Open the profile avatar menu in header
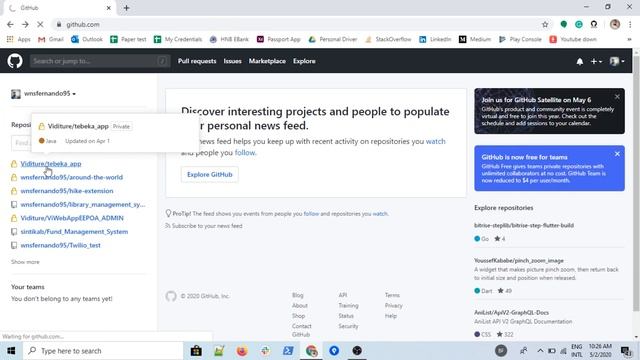 tap(617, 61)
